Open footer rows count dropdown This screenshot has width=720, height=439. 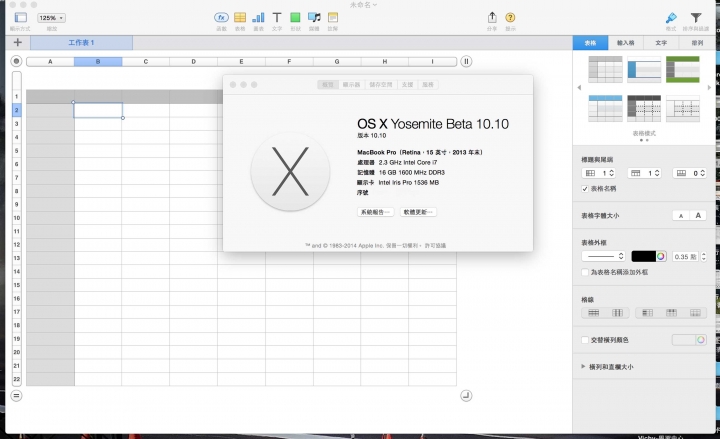pos(689,173)
